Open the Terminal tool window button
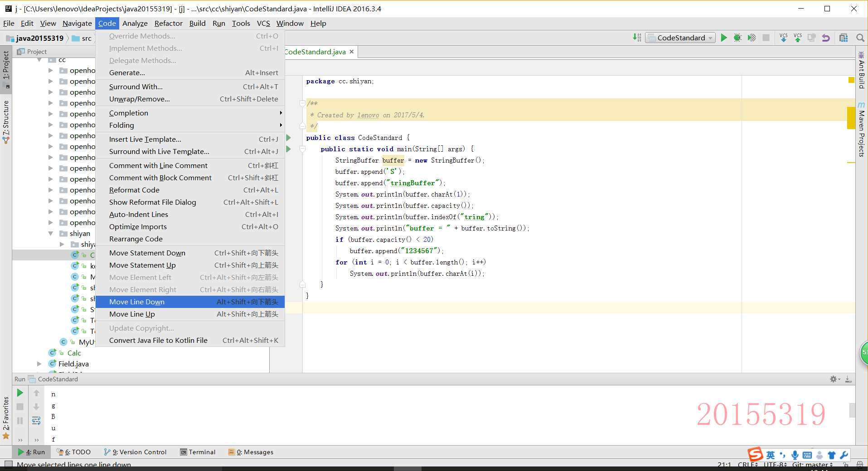868x471 pixels. 198,452
